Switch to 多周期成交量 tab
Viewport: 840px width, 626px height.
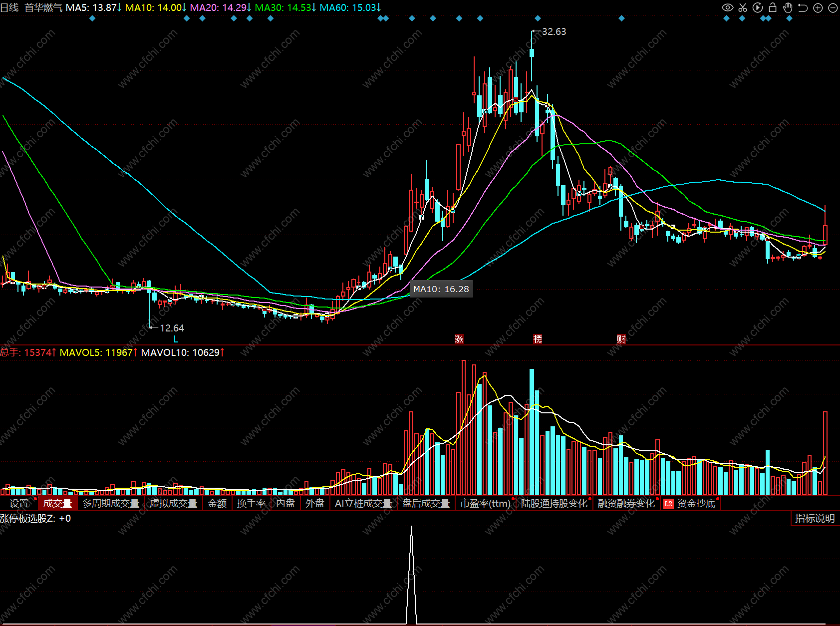111,503
